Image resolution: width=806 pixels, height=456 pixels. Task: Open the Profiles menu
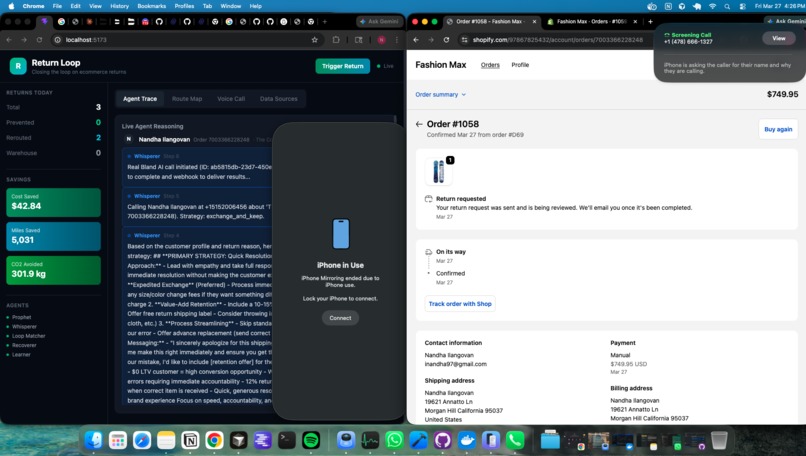click(x=184, y=6)
